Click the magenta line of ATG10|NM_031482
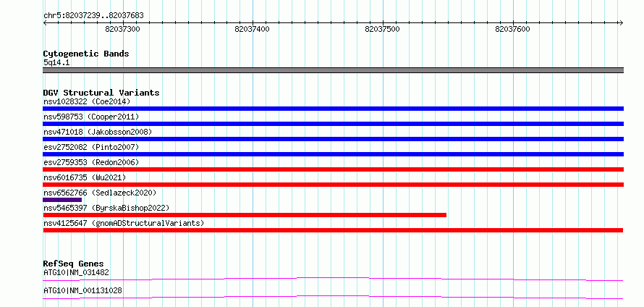This screenshot has width=644, height=307. [x=333, y=279]
